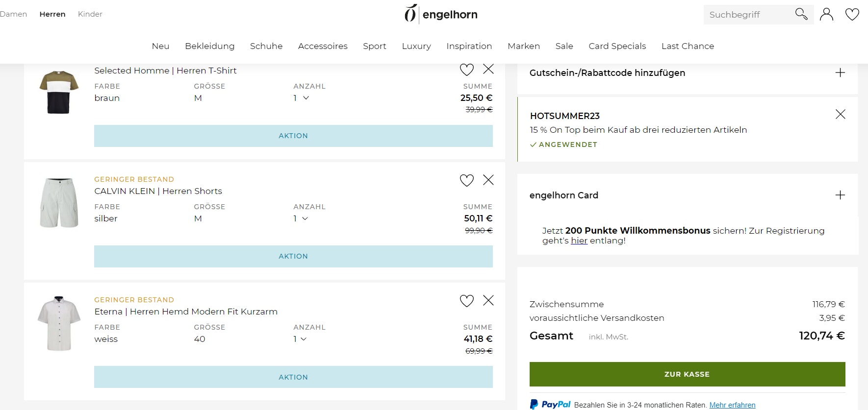Open the Card Specials menu

[617, 46]
